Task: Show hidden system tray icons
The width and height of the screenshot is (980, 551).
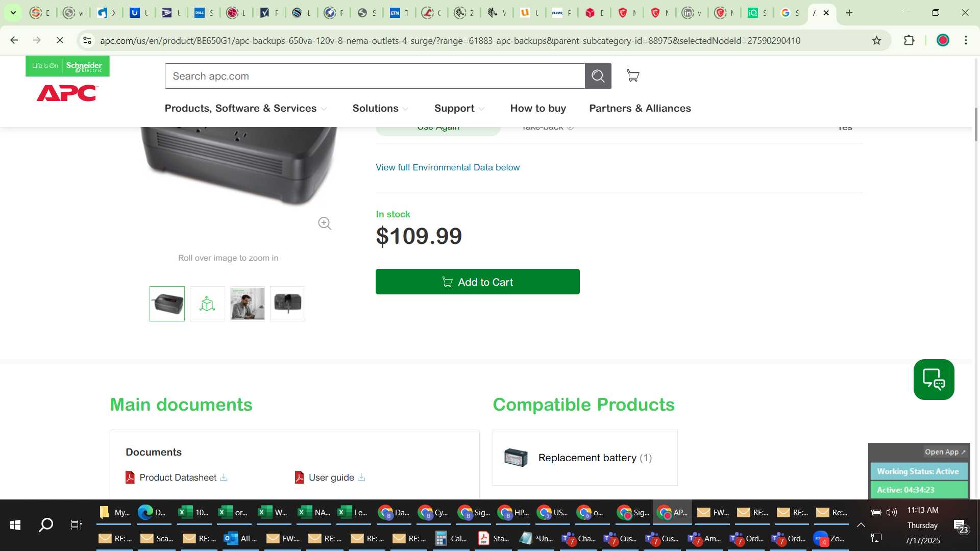Action: point(861,525)
